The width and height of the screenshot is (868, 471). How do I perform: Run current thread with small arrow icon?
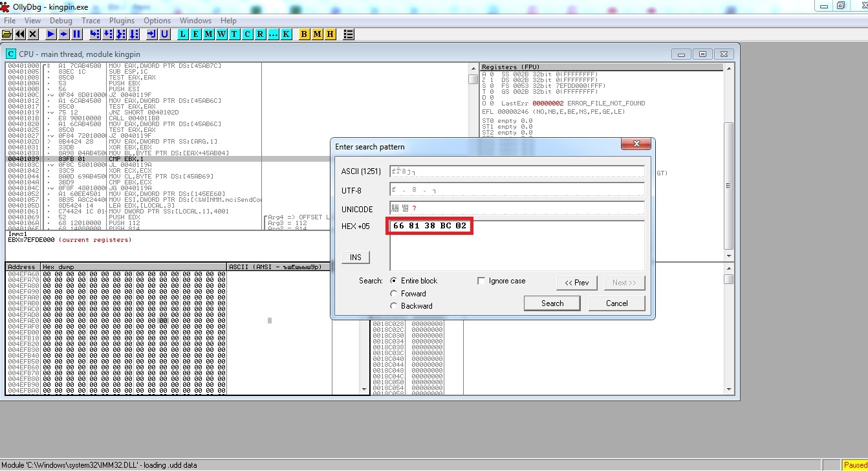point(64,34)
